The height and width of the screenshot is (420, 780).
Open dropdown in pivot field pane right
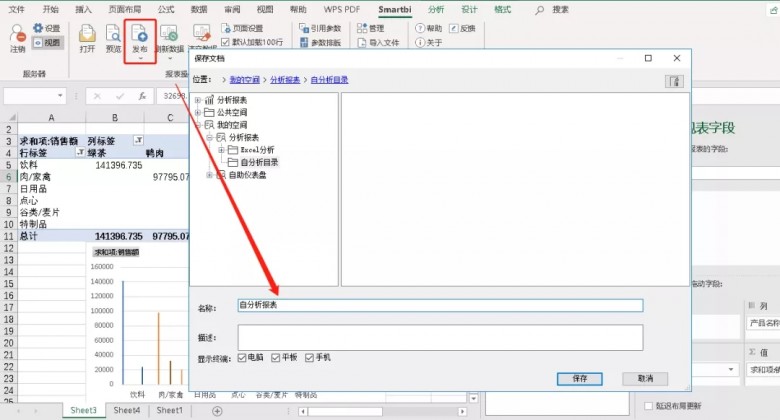(x=731, y=369)
